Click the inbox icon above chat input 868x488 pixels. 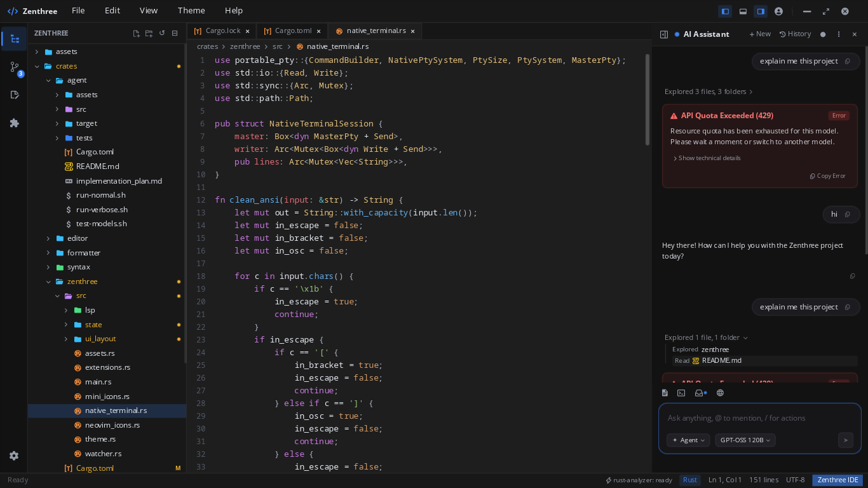(x=700, y=393)
